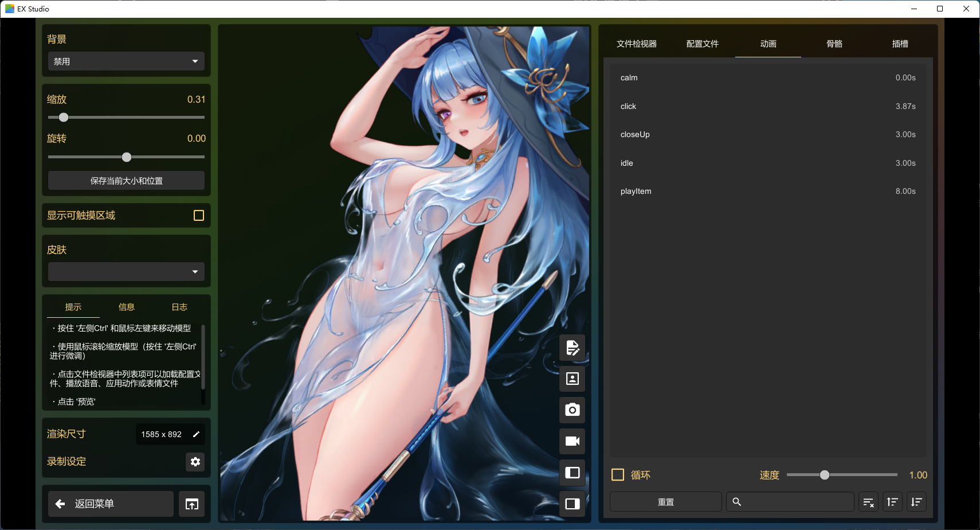Take a screenshot with the camera icon
This screenshot has width=980, height=530.
pos(572,410)
